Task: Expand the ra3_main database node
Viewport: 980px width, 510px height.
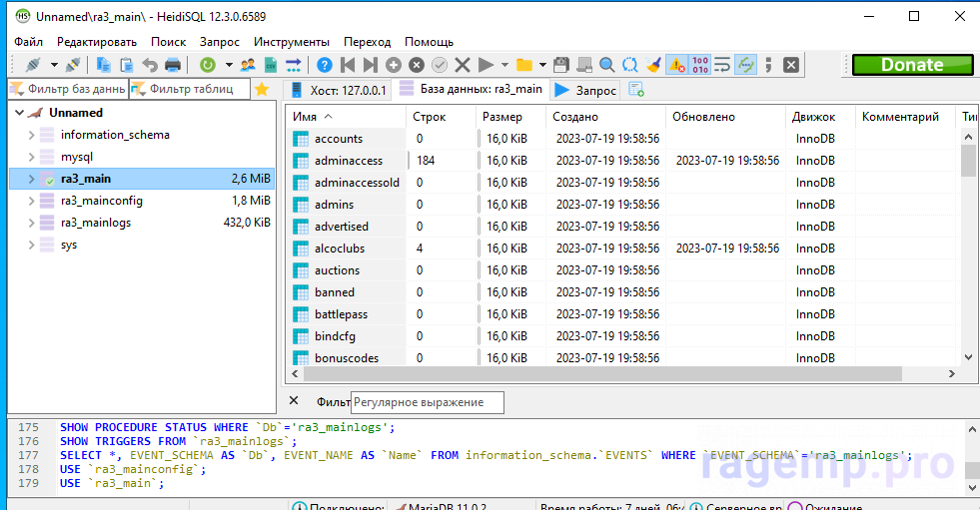Action: click(31, 180)
